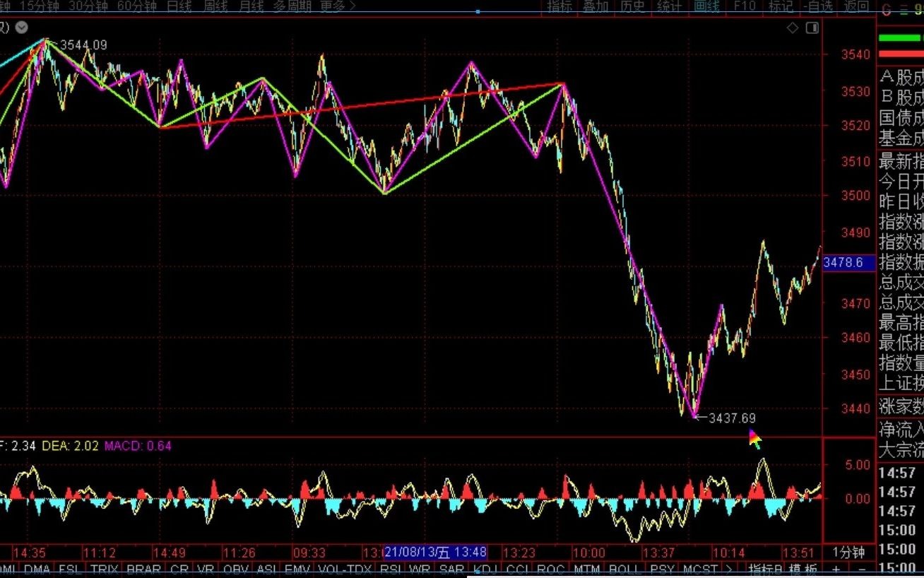Screen dimensions: 924x578
Task: Open the 统计 statistics button
Action: 669,6
